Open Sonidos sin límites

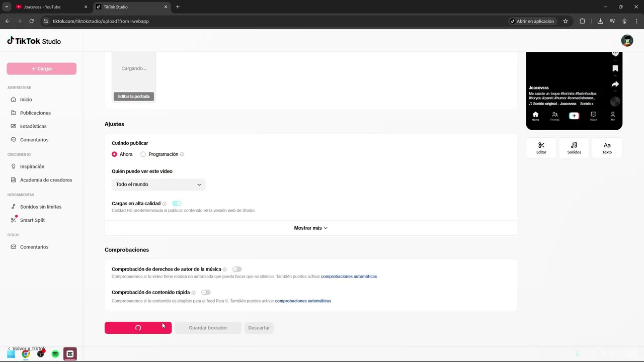(x=40, y=207)
